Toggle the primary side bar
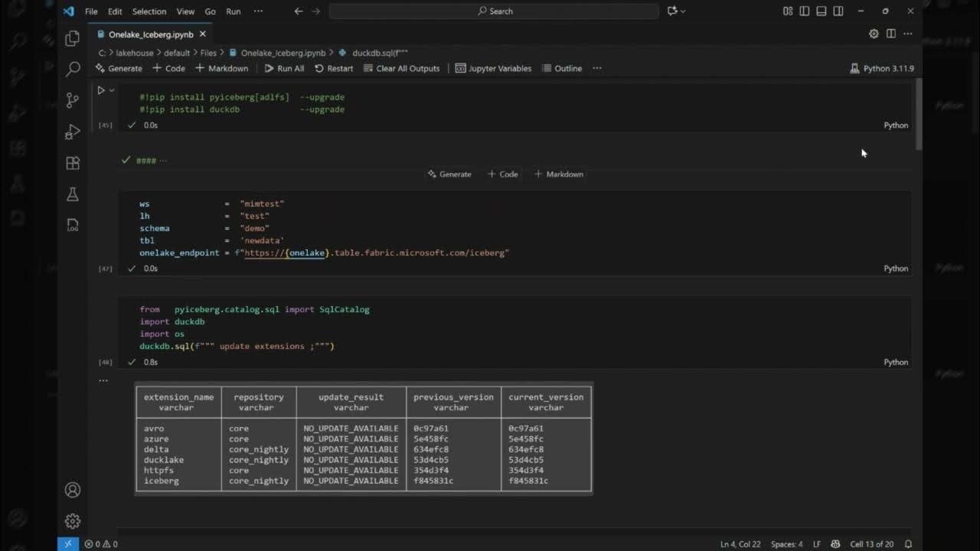This screenshot has width=980, height=551. click(805, 11)
